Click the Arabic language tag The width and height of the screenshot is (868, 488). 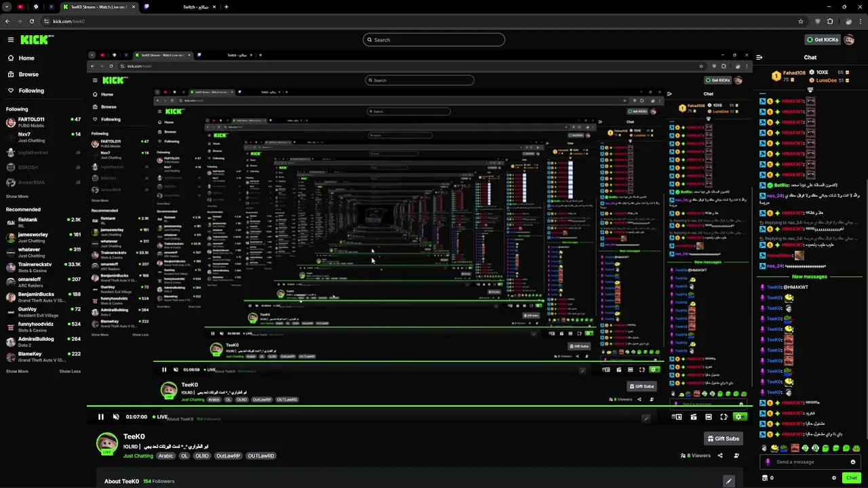pyautogui.click(x=166, y=456)
